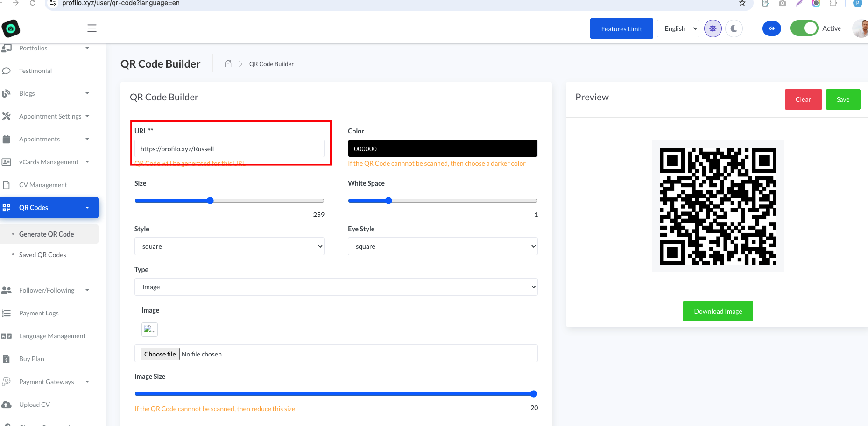Click the hamburger menu icon
This screenshot has width=868, height=426.
point(92,28)
